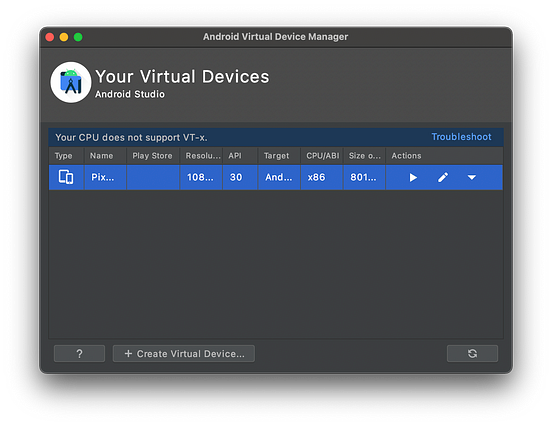
Task: Click the VT-x warning message text
Action: point(131,138)
